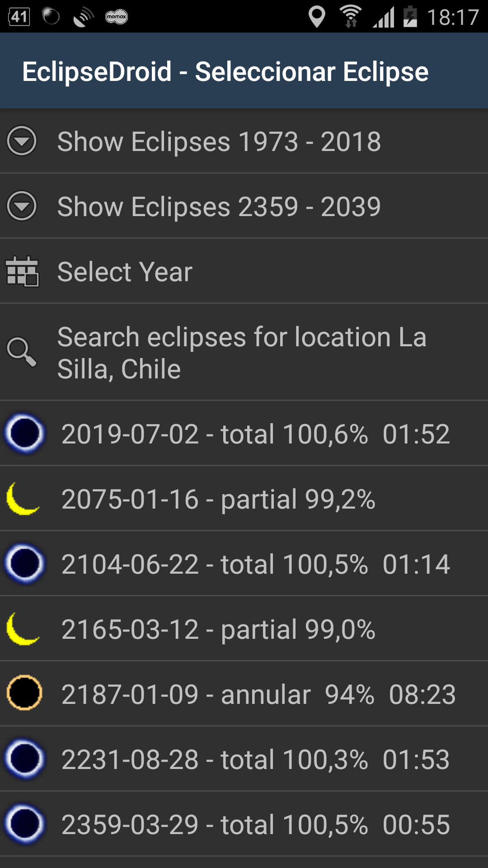Choose the 2231-08-28 total 100,3% entry

(244, 759)
